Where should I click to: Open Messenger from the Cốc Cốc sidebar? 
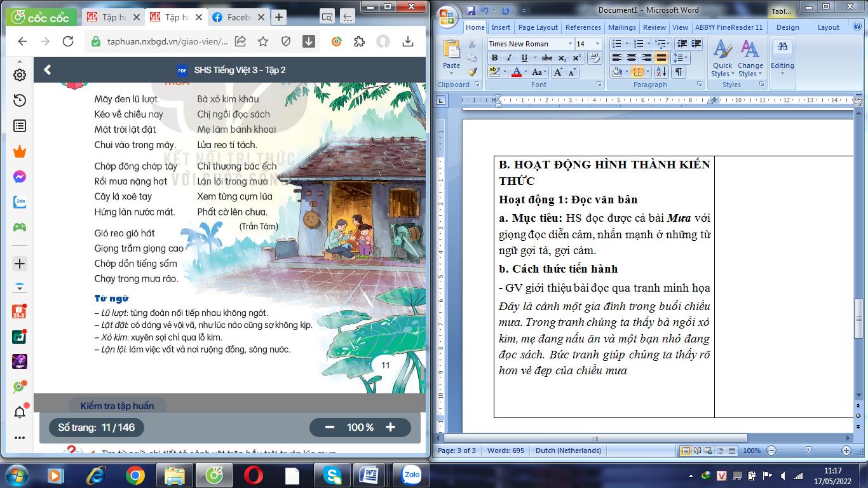tap(20, 177)
